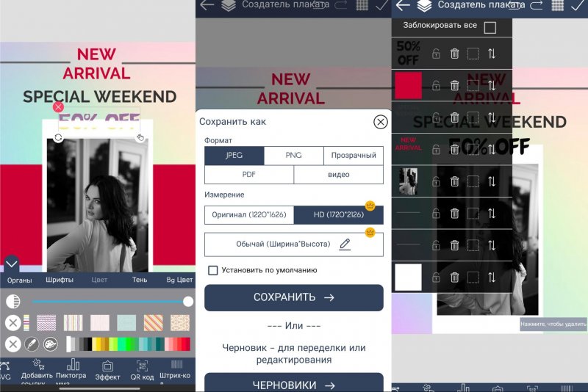Click the eyedropper color picker icon

click(x=31, y=344)
